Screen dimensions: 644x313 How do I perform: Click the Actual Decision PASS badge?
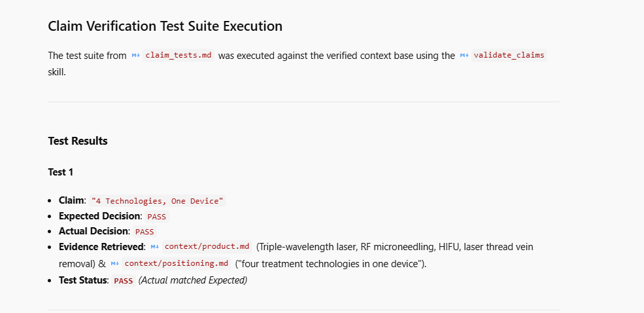click(x=144, y=232)
